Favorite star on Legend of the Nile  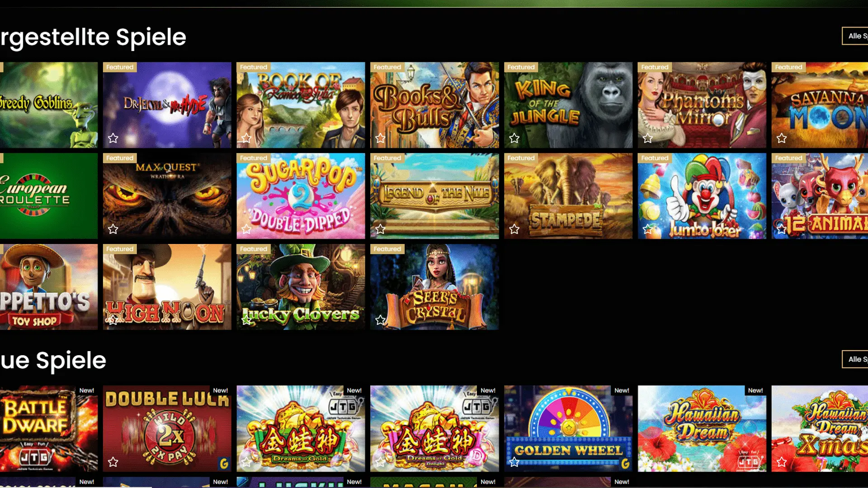[380, 229]
